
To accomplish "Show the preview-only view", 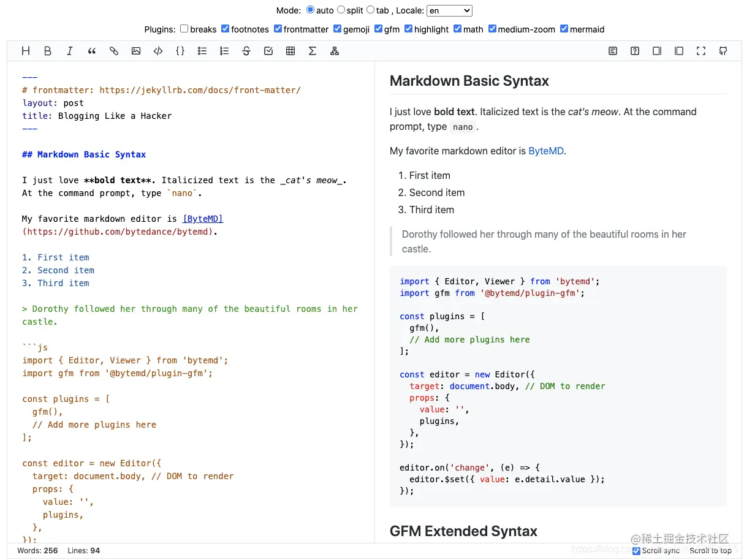I will click(679, 51).
